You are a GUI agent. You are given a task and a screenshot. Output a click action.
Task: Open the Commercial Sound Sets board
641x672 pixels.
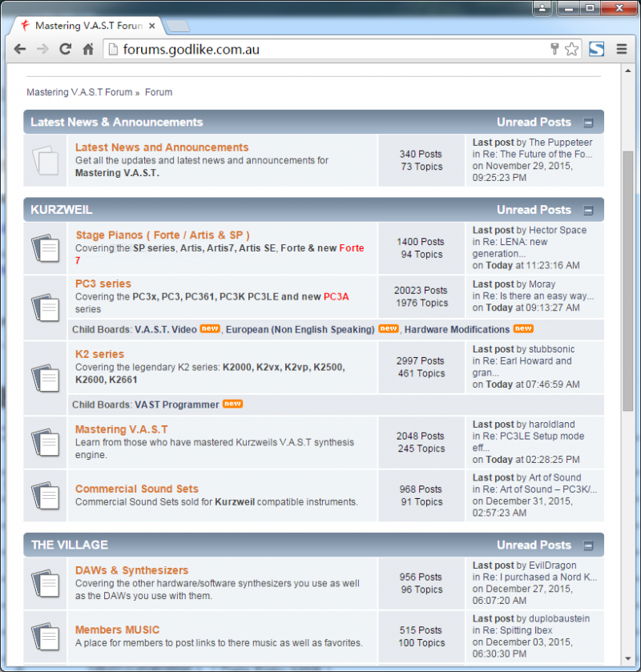click(136, 489)
